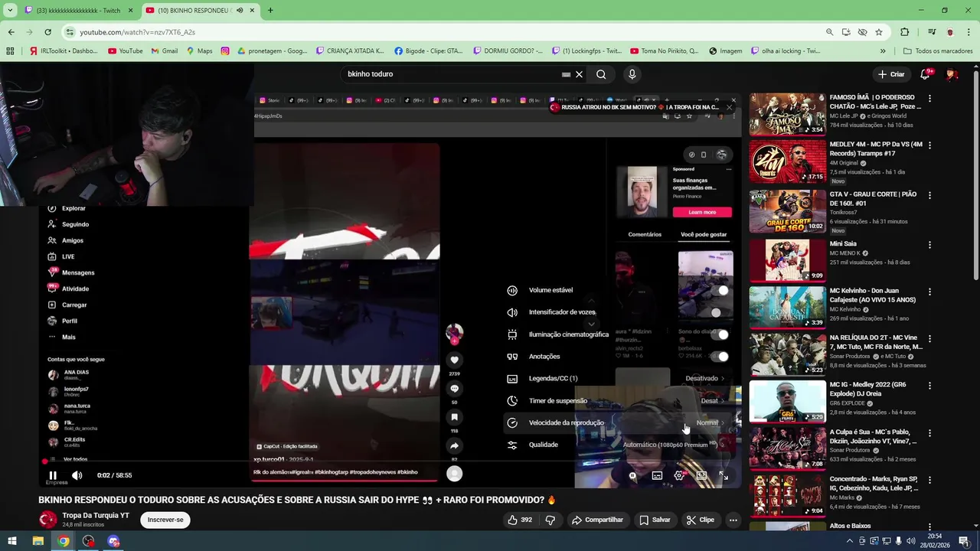Click Compartilhar button

point(597,520)
